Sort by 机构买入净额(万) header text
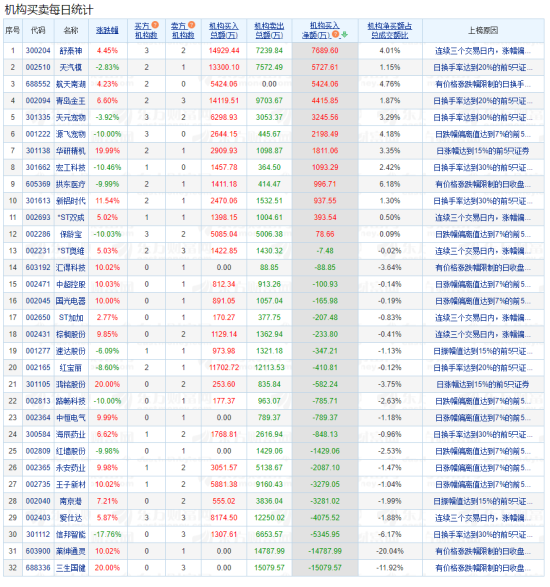The width and height of the screenshot is (550, 587). 320,30
